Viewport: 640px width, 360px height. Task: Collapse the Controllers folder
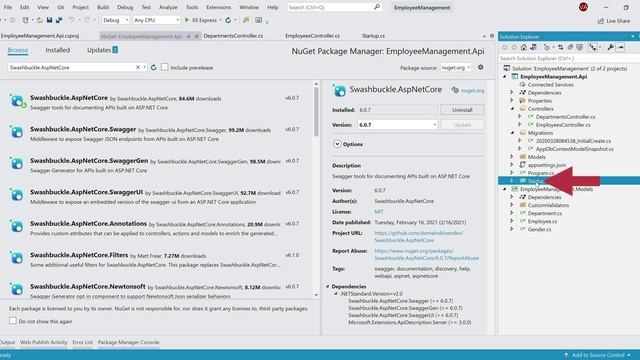click(x=512, y=109)
